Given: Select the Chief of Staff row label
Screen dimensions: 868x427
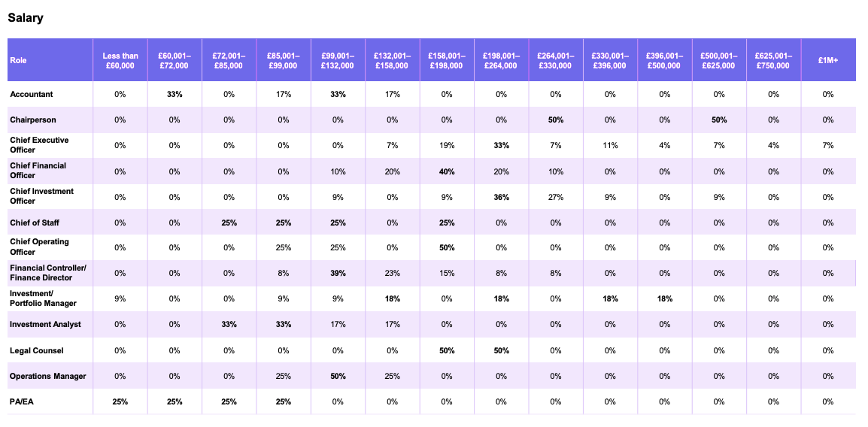Looking at the screenshot, I should point(35,223).
